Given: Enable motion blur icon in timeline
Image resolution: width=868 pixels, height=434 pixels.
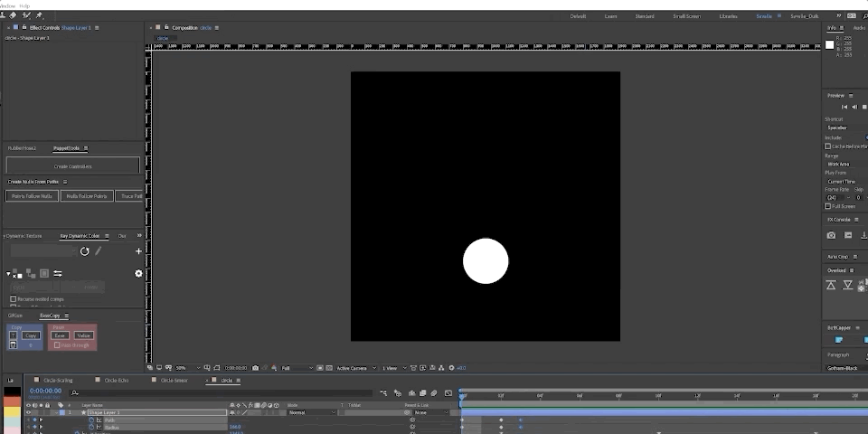Looking at the screenshot, I should [x=434, y=393].
